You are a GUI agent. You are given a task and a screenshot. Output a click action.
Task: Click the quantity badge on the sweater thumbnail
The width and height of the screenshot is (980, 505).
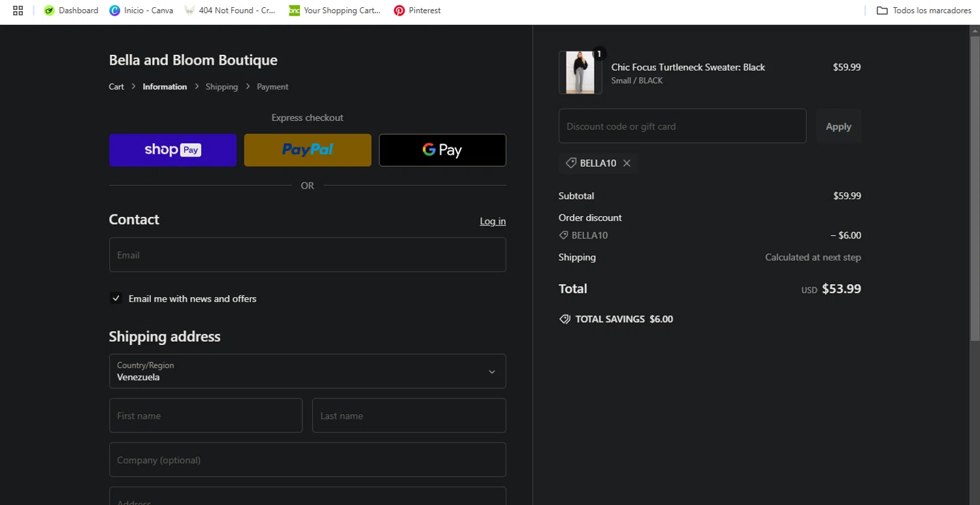coord(599,54)
